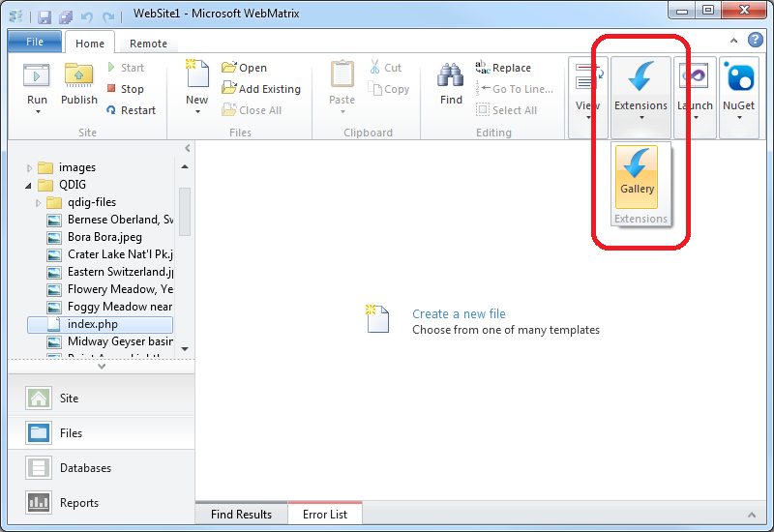The image size is (774, 532).
Task: Click the Find binoculars icon
Action: (x=451, y=76)
